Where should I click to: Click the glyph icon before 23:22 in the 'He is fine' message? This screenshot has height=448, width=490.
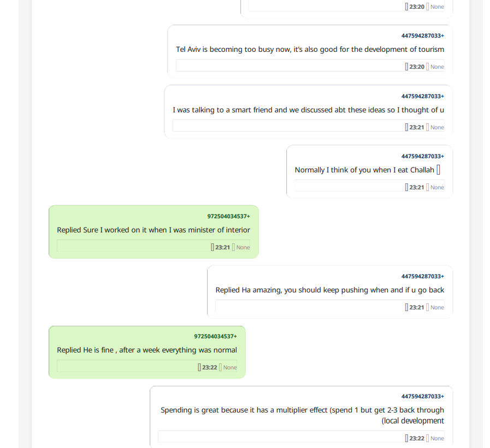click(199, 367)
